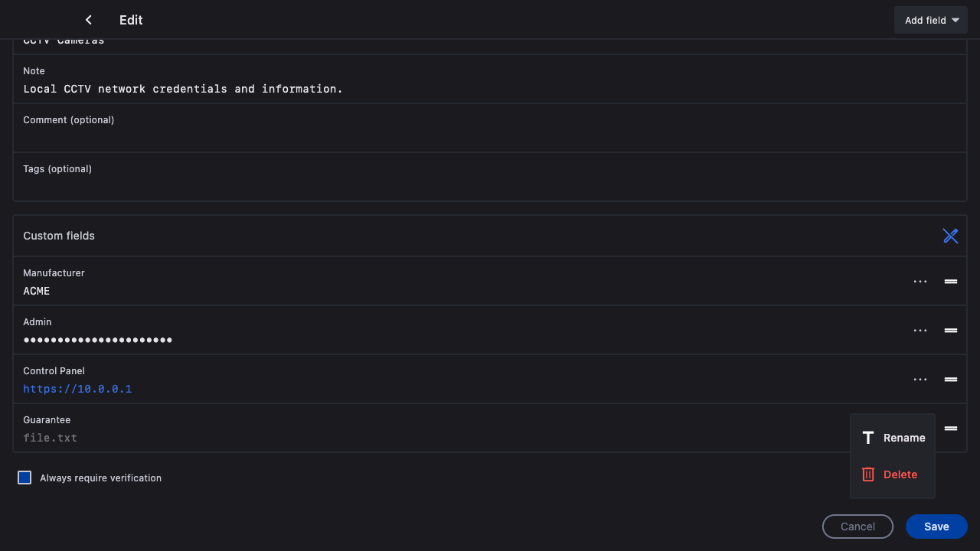Image resolution: width=980 pixels, height=551 pixels.
Task: Choose Delete in the context menu
Action: [893, 474]
